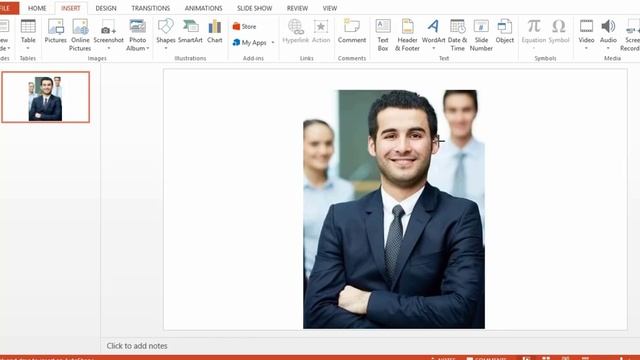
Task: Insert Date & Time
Action: tap(458, 35)
